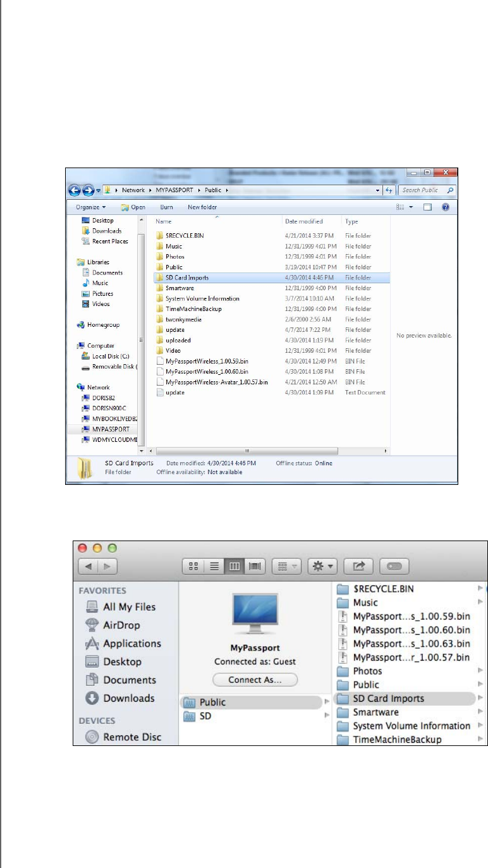488x868 pixels.
Task: Open Desktop in Finder sidebar
Action: (113, 662)
